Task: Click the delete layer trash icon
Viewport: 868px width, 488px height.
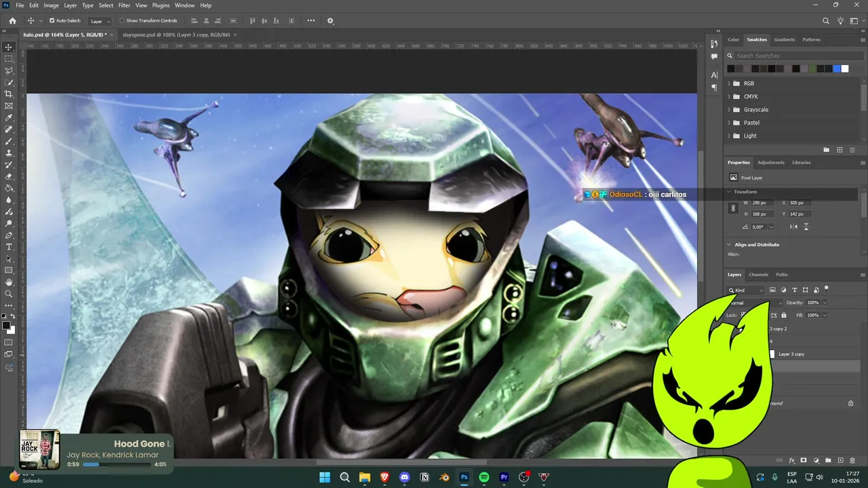Action: click(852, 461)
